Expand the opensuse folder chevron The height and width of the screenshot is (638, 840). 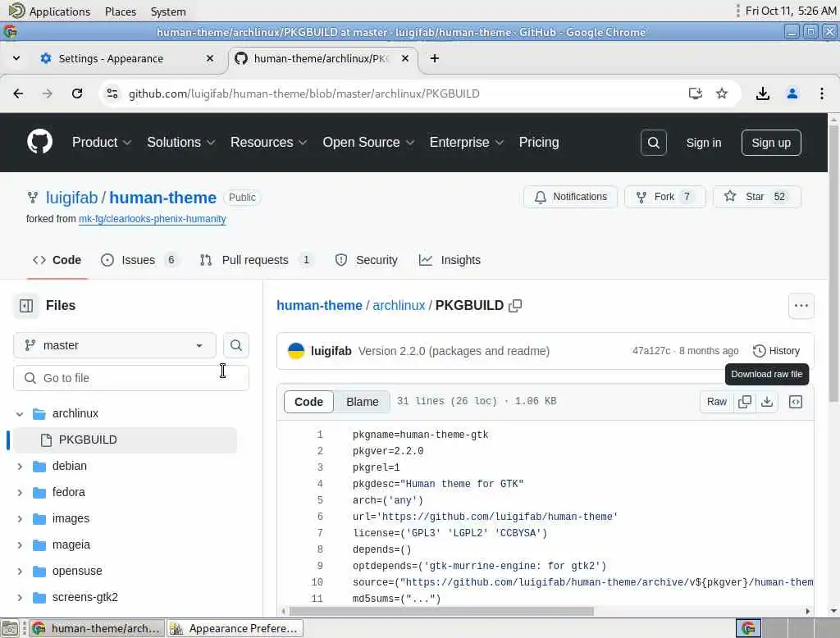click(20, 571)
